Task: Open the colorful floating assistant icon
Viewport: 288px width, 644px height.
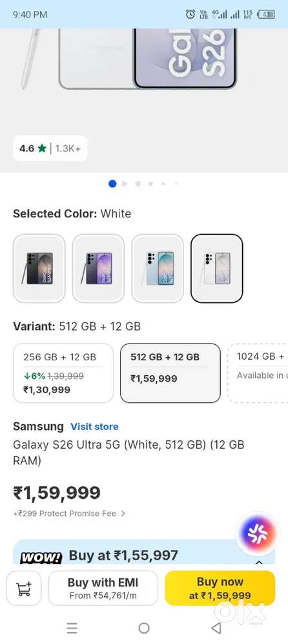Action: [258, 533]
